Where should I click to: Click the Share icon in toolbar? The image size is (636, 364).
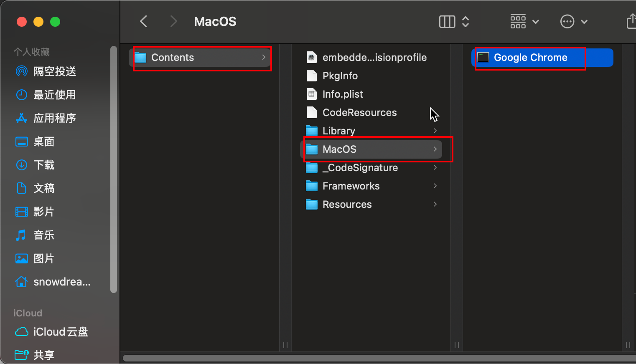pos(631,22)
